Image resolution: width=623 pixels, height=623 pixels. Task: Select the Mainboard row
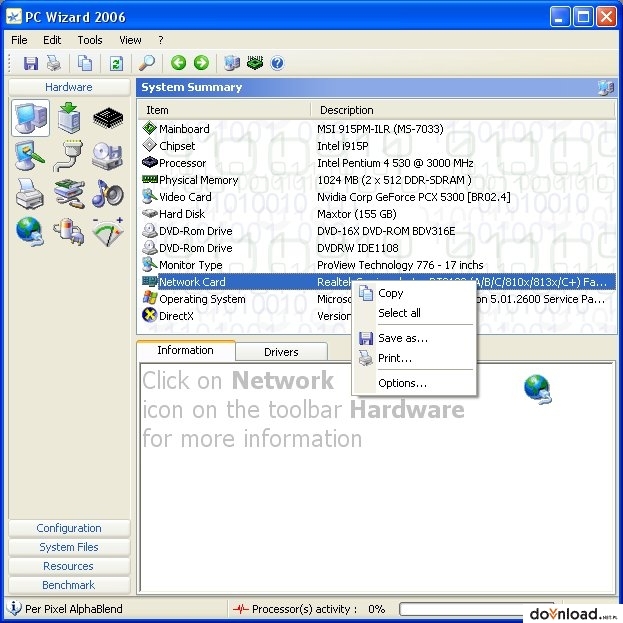[x=377, y=129]
